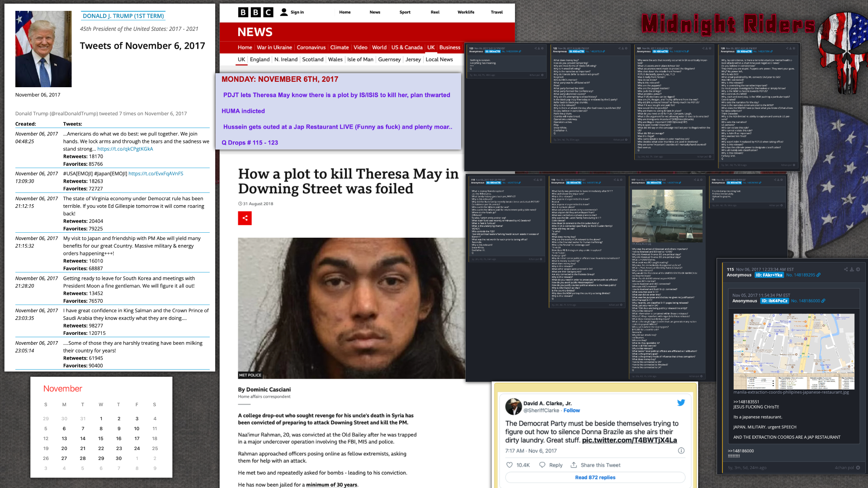Click the download icon on post 115

(x=852, y=269)
